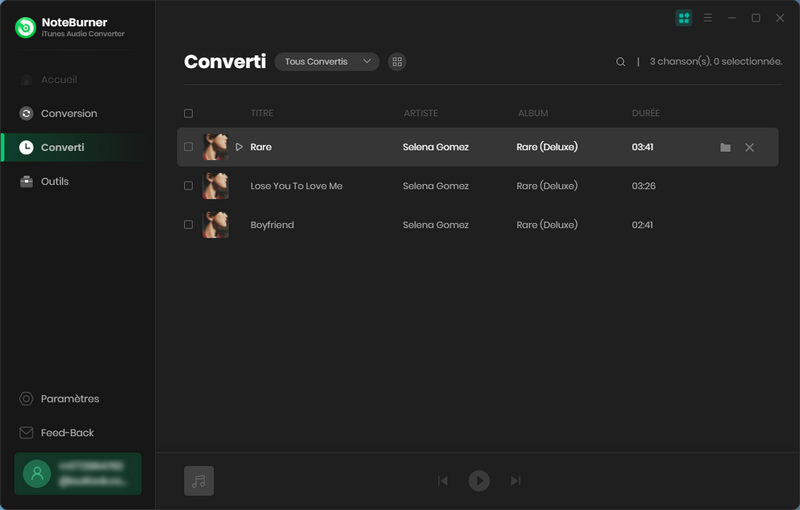This screenshot has height=510, width=800.
Task: Open the user account profile card
Action: point(78,474)
